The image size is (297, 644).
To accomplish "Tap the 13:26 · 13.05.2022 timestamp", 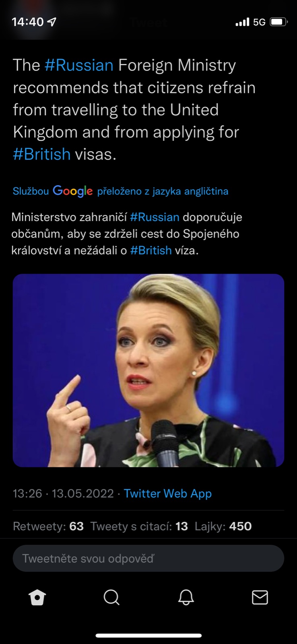I will click(63, 493).
